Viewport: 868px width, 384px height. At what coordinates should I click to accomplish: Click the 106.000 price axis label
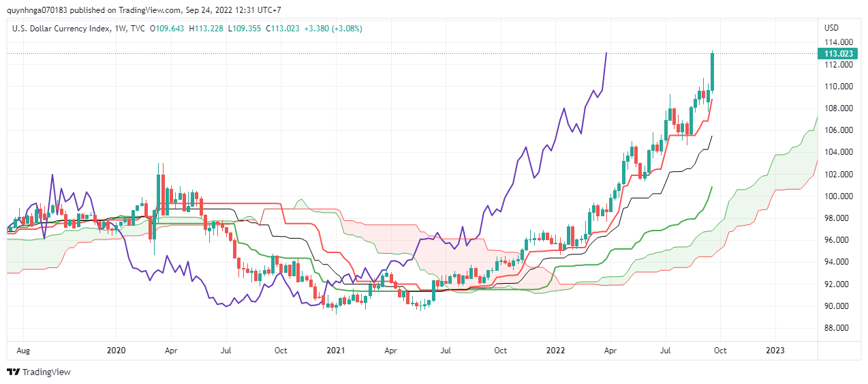[x=839, y=130]
